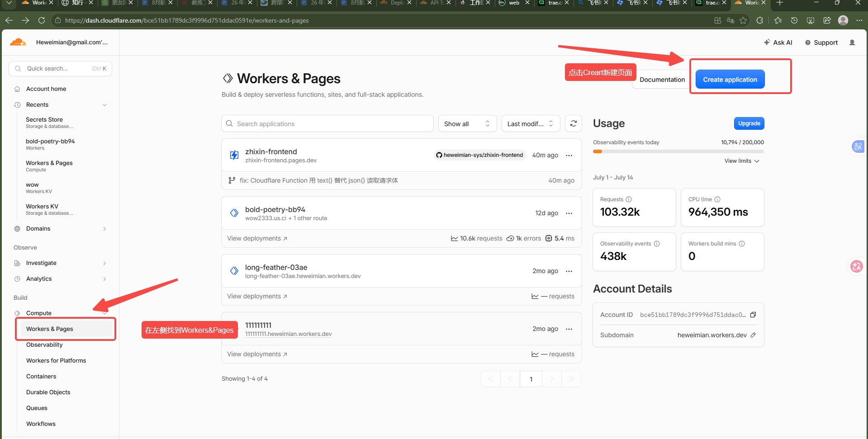Open Workflows in the sidebar
The image size is (868, 439).
tap(41, 424)
